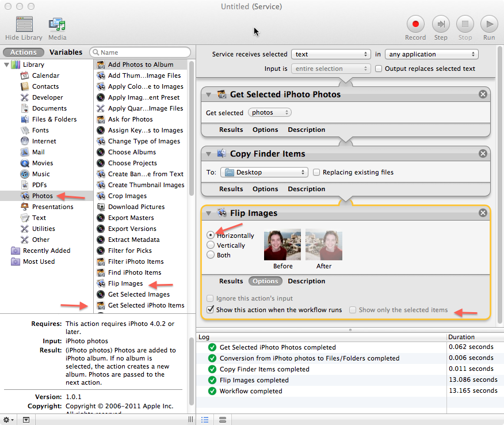Image resolution: width=504 pixels, height=425 pixels.
Task: Open the Media browser icon
Action: [x=57, y=25]
